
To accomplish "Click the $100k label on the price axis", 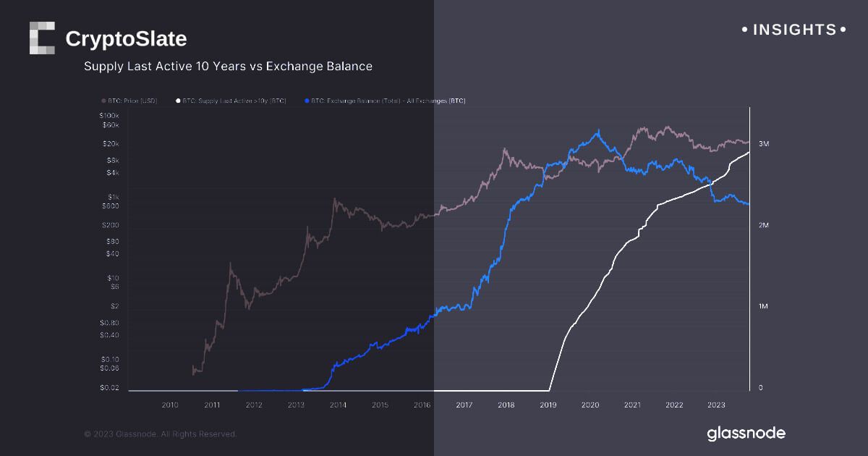I will (x=109, y=116).
